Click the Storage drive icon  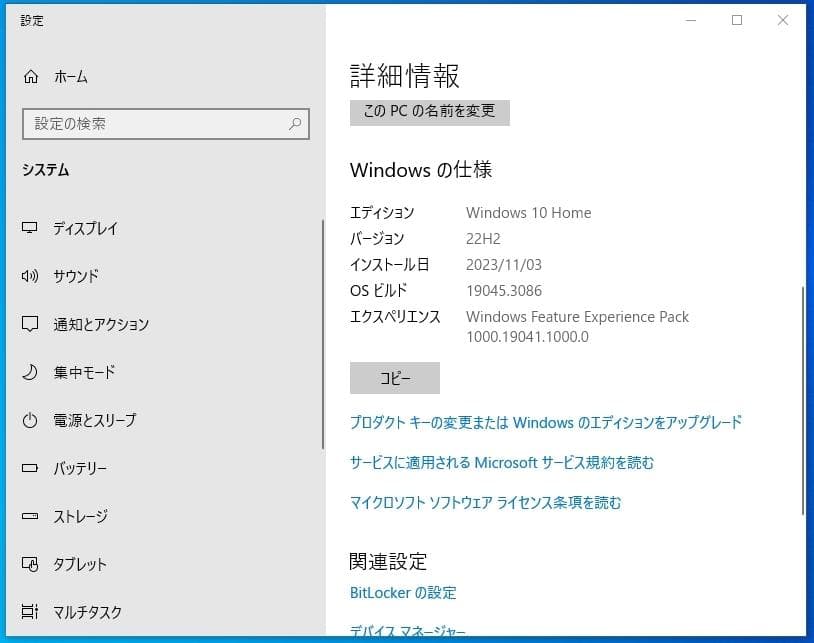point(30,516)
